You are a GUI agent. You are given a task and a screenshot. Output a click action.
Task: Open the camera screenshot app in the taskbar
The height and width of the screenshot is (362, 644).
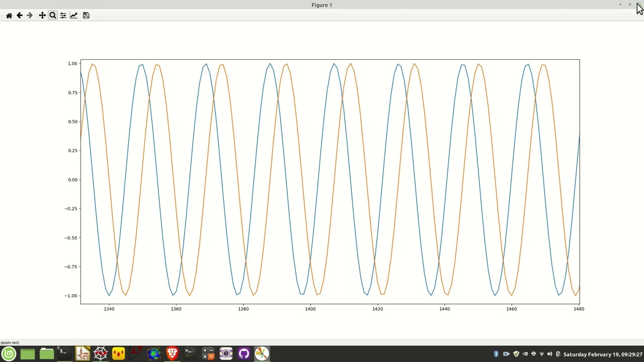coord(226,354)
